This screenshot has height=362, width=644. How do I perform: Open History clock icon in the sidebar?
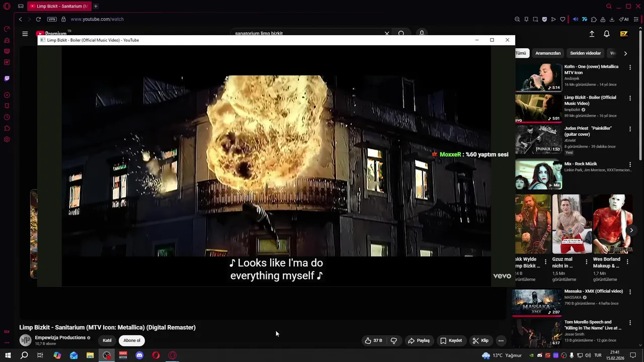point(7,117)
